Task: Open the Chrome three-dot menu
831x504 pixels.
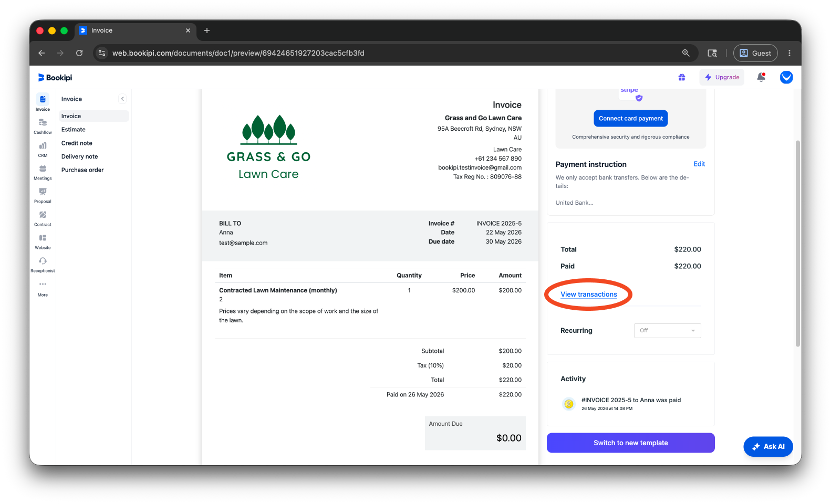Action: pyautogui.click(x=789, y=53)
